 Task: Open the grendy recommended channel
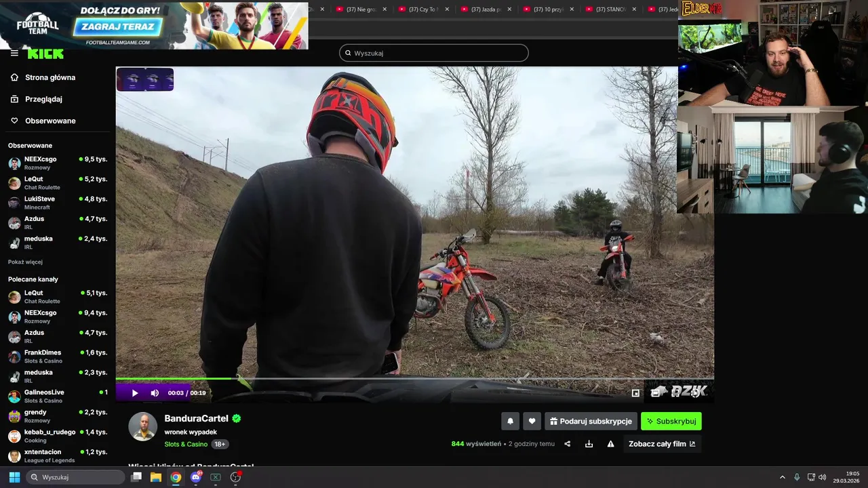(58, 415)
